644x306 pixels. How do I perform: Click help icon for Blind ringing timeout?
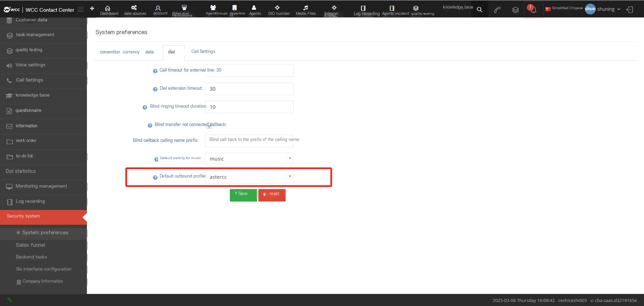(145, 107)
